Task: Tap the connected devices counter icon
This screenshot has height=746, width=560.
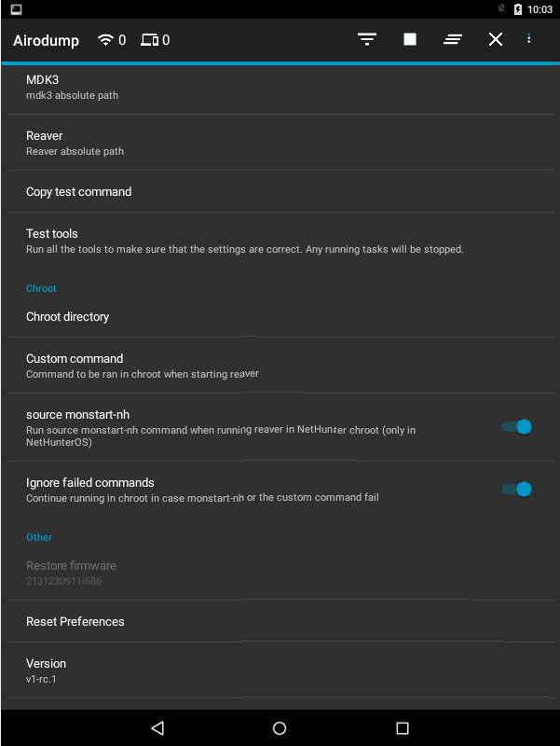Action: pos(149,40)
